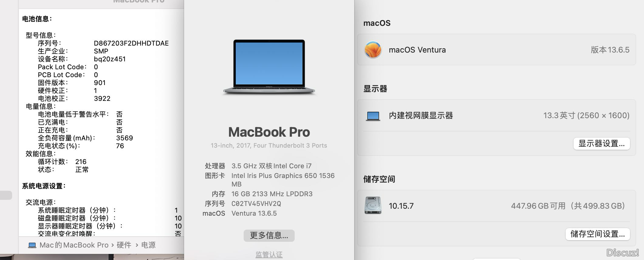Click the processor value 3.5 GHz 双核Intel Core i7
The width and height of the screenshot is (644, 260).
[272, 166]
